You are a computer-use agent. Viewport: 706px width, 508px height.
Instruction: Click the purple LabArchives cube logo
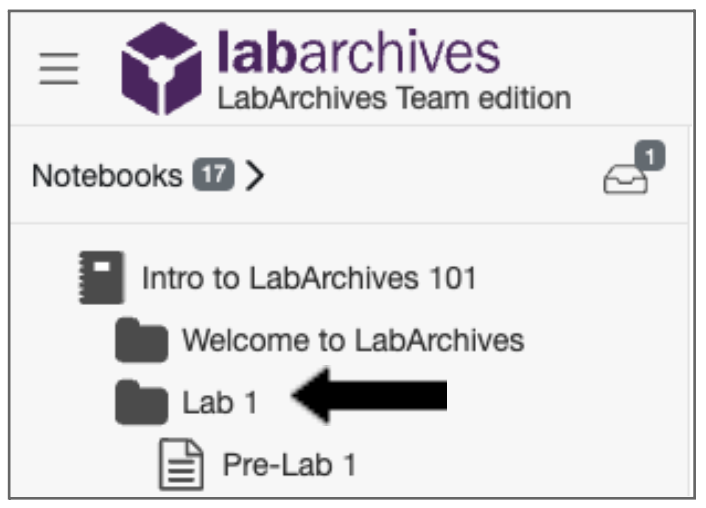pyautogui.click(x=163, y=68)
